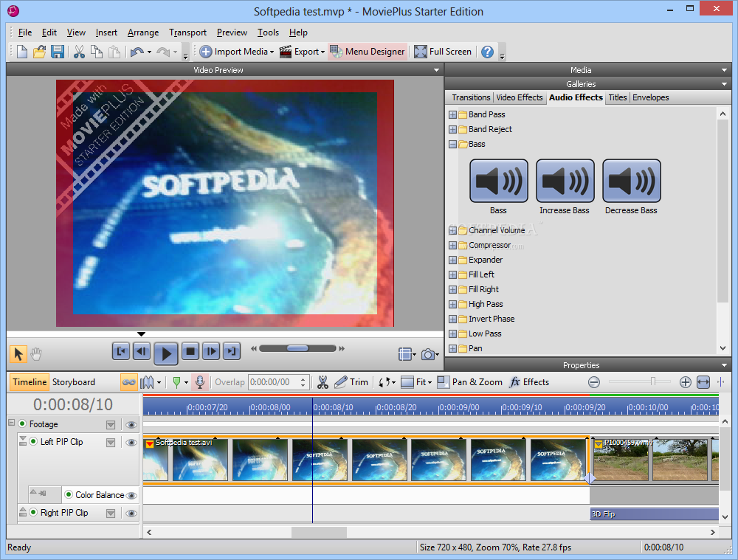The width and height of the screenshot is (738, 560).
Task: Click the Import Media button
Action: coord(233,52)
